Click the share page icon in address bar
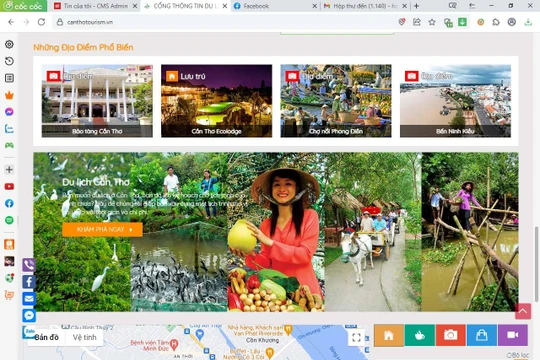Image resolution: width=540 pixels, height=360 pixels. 417,22
